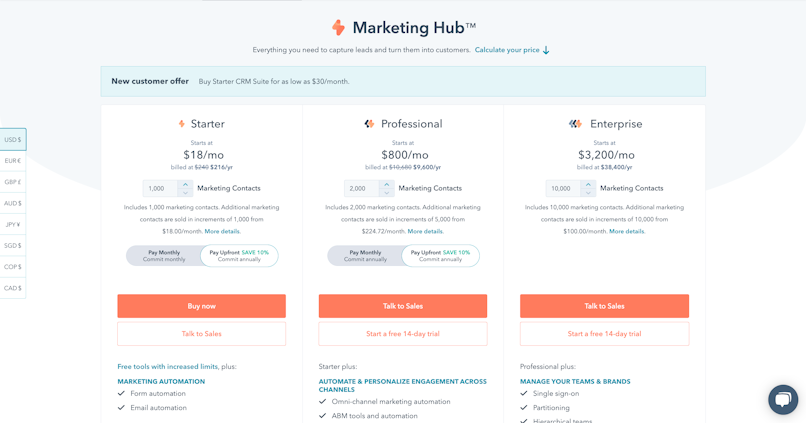Click the down arrow beside Calculate your price
The height and width of the screenshot is (423, 806).
point(546,50)
